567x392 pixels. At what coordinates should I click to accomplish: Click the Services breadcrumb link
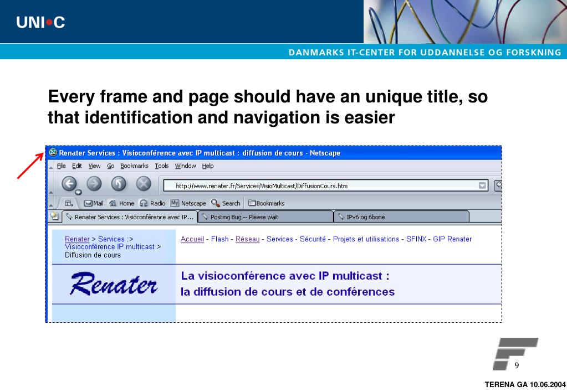tap(111, 239)
